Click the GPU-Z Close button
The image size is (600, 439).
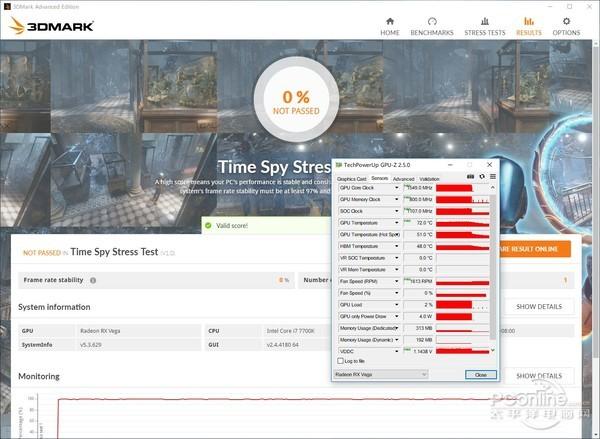tap(481, 375)
